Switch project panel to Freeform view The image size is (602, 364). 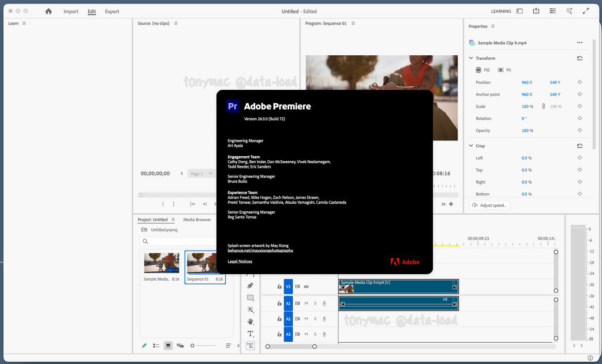[180, 346]
